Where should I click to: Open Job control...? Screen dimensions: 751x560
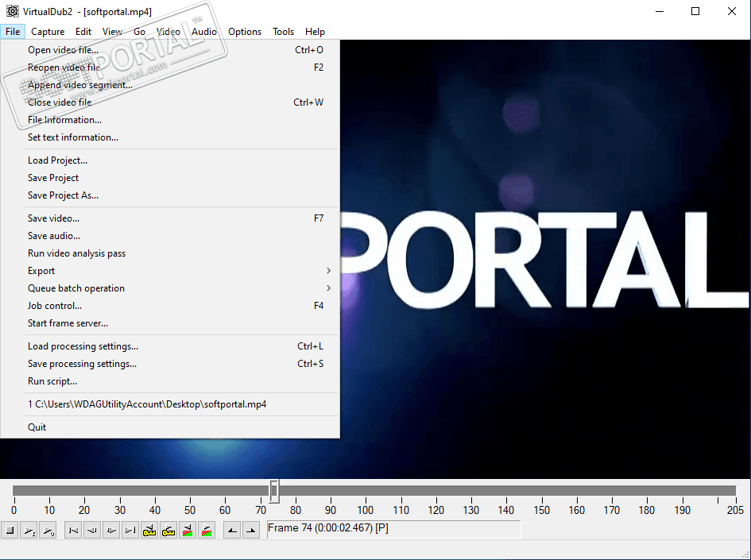pyautogui.click(x=170, y=306)
